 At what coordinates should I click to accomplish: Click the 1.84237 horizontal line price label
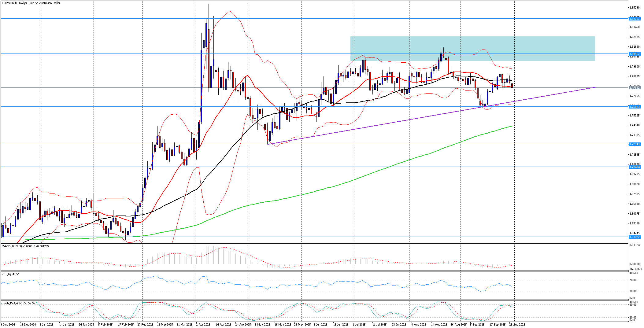click(634, 19)
